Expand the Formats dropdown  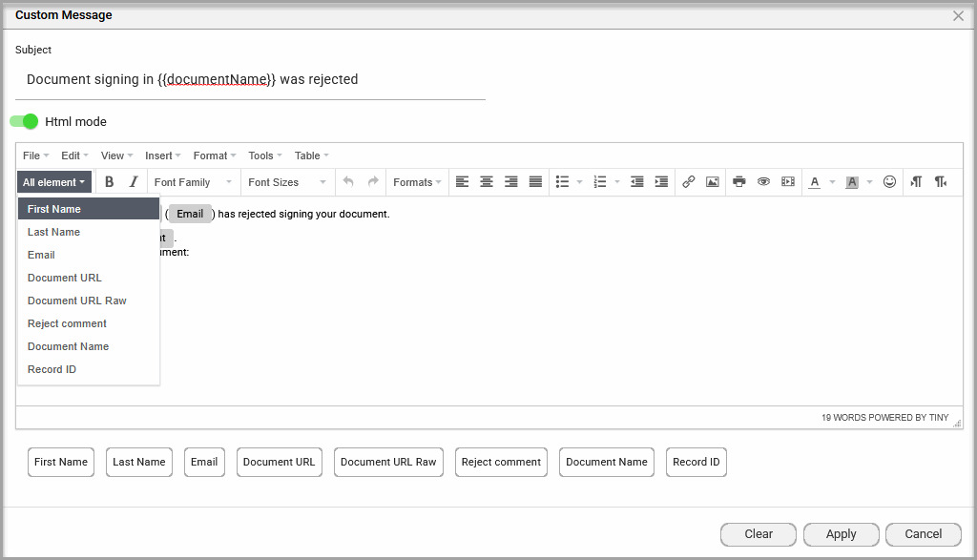(417, 182)
